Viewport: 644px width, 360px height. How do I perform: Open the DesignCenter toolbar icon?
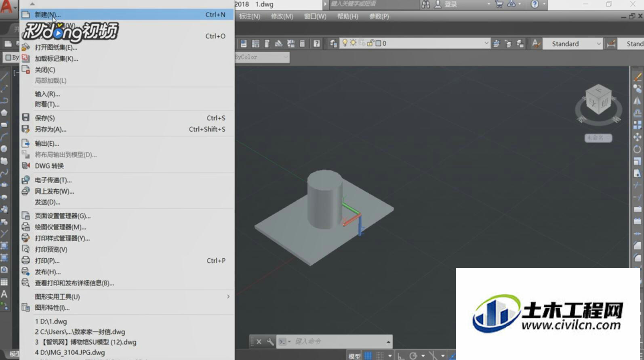click(x=255, y=44)
